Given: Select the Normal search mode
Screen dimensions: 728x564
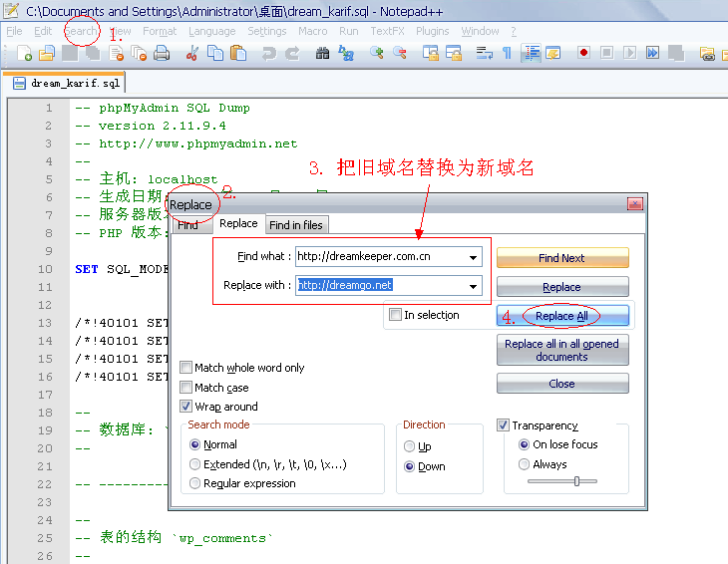Looking at the screenshot, I should (x=195, y=444).
